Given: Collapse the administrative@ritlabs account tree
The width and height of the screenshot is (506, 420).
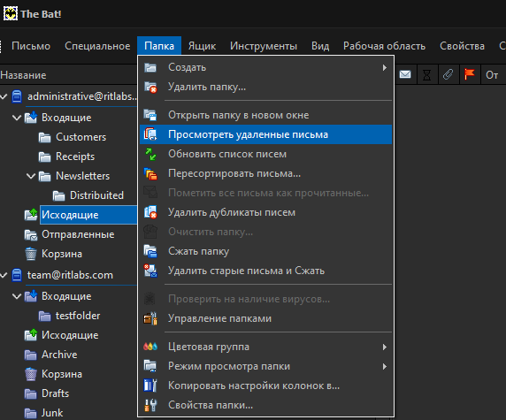Looking at the screenshot, I should click(x=4, y=96).
